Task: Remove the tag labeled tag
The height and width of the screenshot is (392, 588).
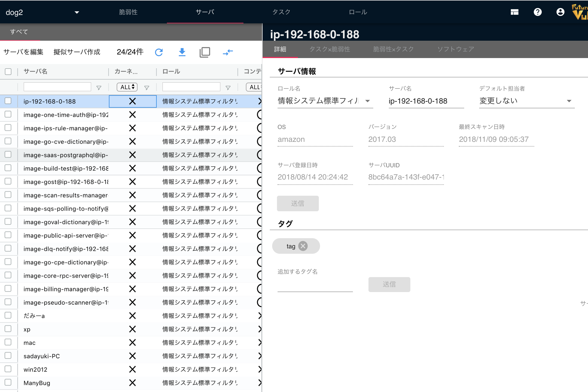Action: point(303,246)
